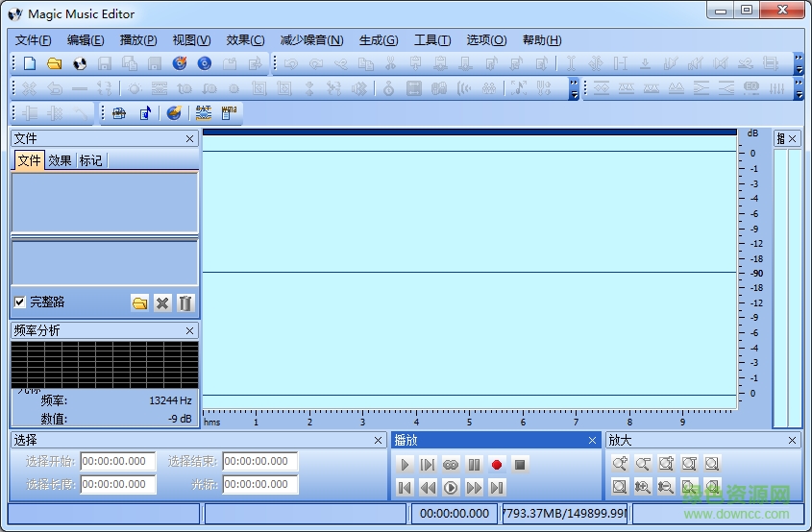The height and width of the screenshot is (532, 812).
Task: Switch to the 效果 tab
Action: 60,160
